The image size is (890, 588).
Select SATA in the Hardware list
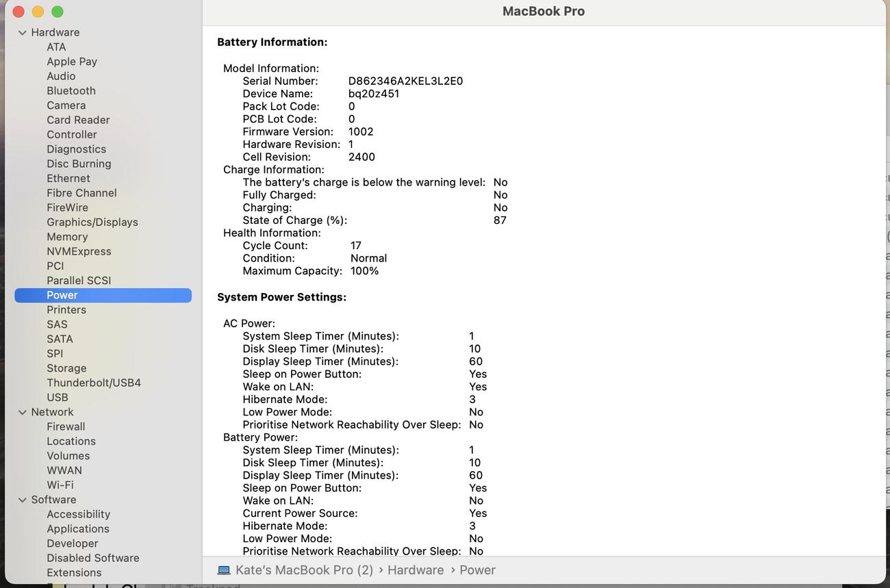click(x=60, y=339)
